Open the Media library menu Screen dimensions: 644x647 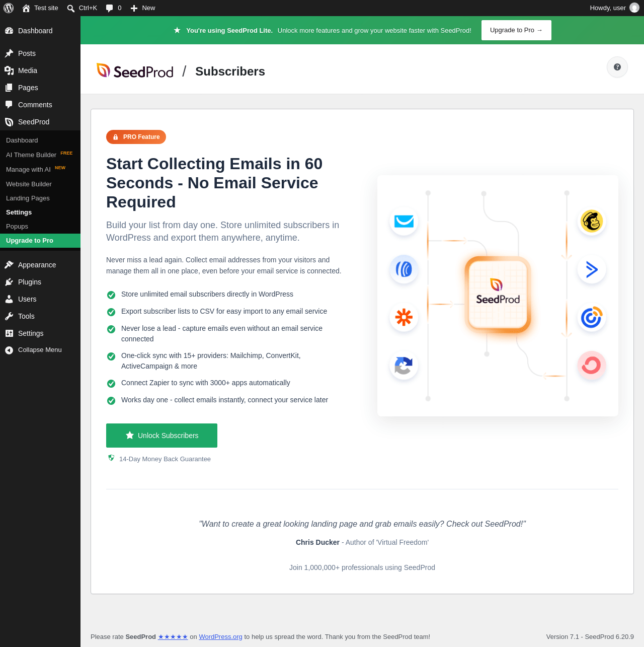40,70
